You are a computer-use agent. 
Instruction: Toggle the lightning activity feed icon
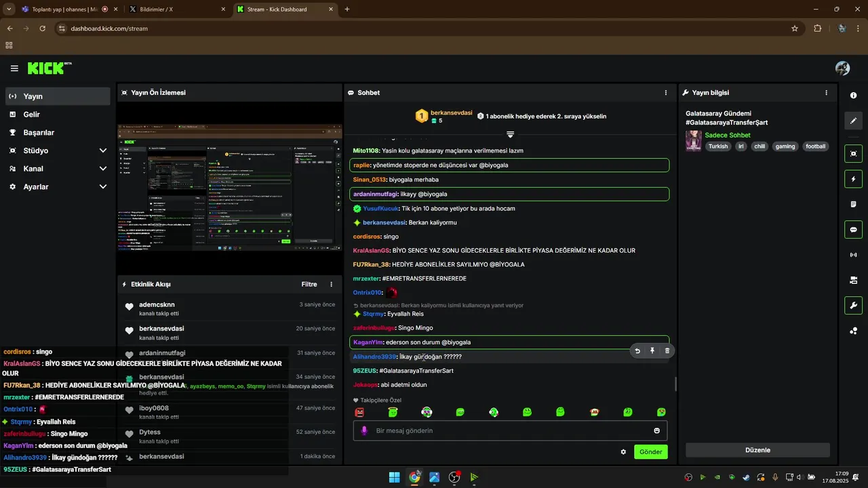[853, 179]
